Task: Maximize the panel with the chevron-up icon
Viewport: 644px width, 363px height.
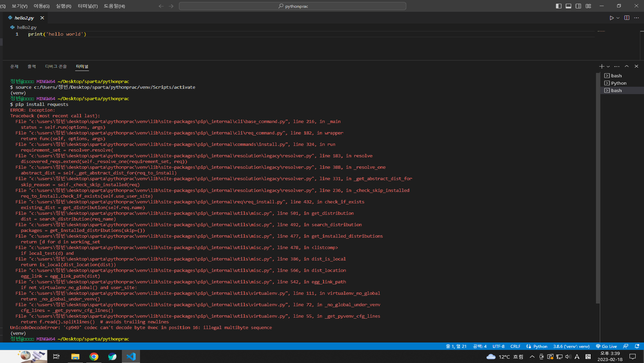Action: [627, 67]
